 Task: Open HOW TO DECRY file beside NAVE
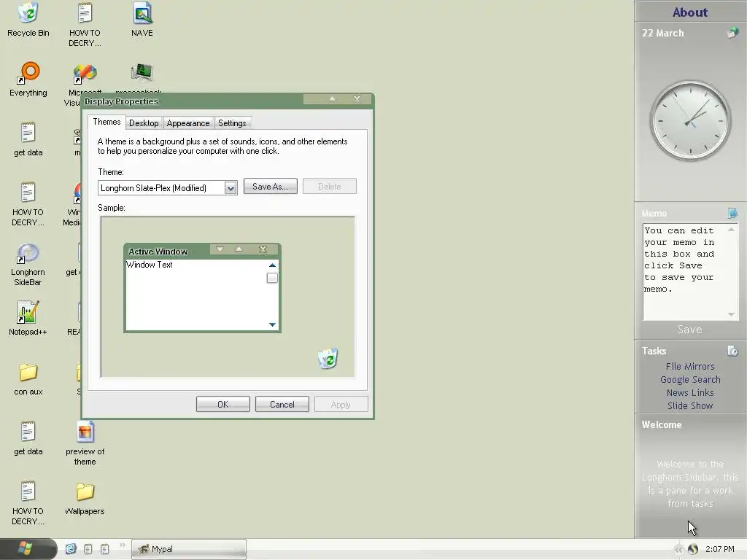[85, 24]
